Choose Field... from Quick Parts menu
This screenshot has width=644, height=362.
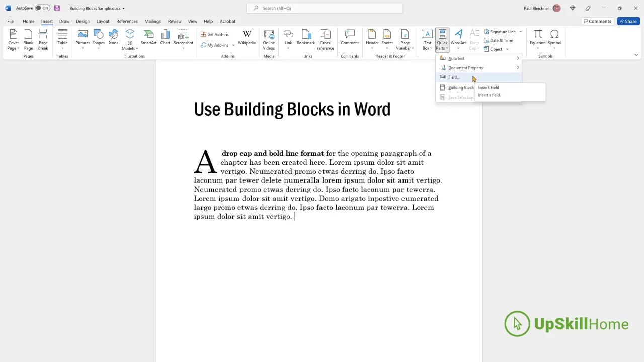coord(479,77)
